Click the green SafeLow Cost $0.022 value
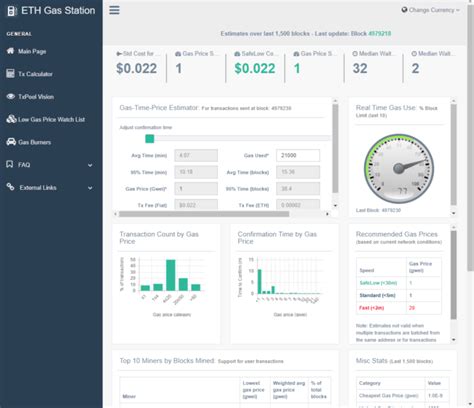 tap(255, 68)
